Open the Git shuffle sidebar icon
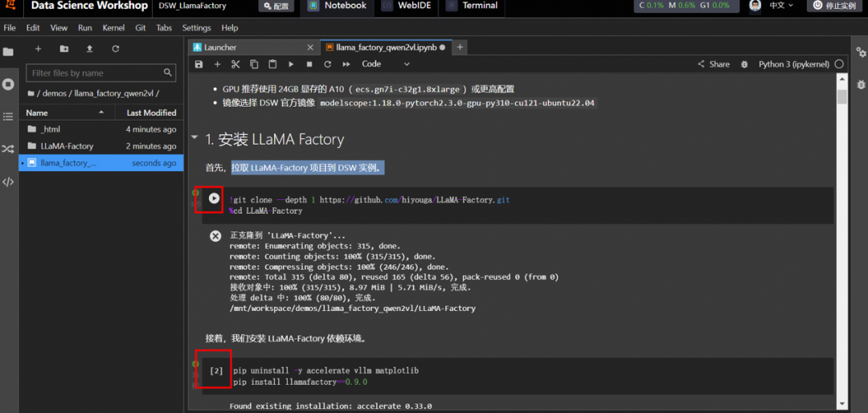The height and width of the screenshot is (413, 868). (x=8, y=149)
